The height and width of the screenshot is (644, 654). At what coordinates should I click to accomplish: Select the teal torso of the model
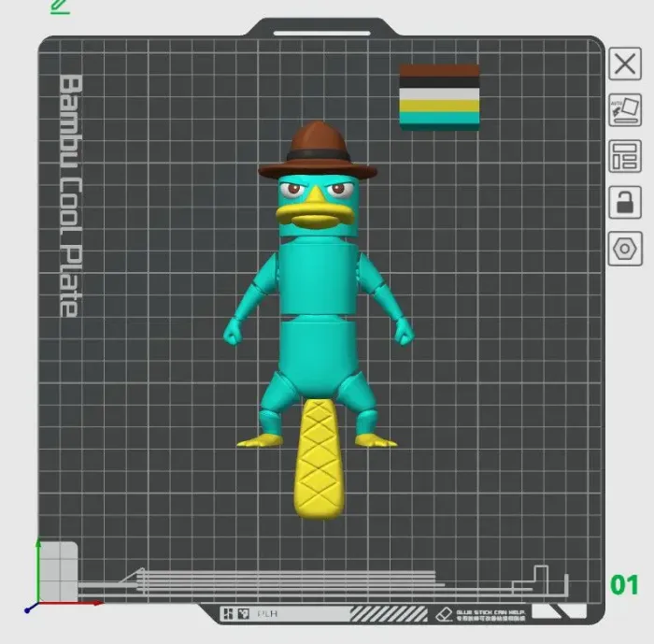click(319, 278)
